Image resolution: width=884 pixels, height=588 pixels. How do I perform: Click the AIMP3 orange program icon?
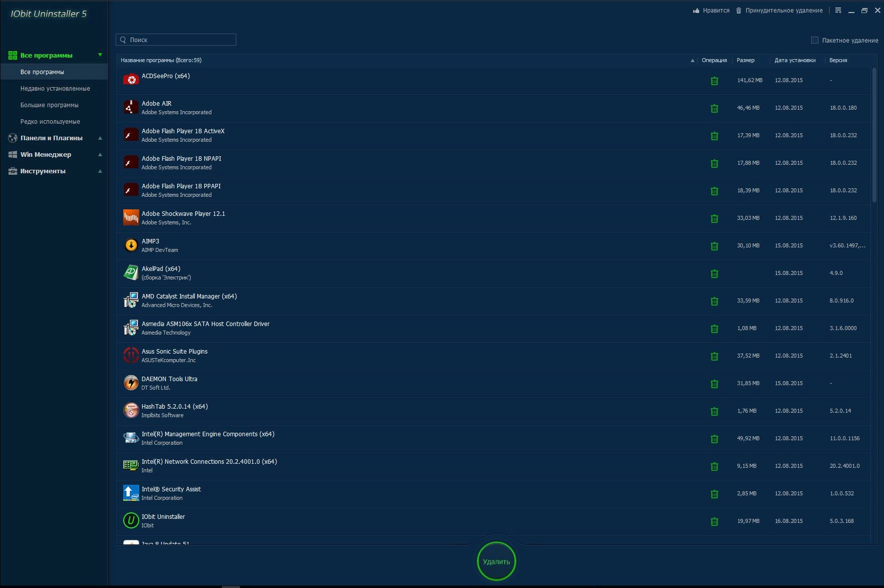(131, 245)
